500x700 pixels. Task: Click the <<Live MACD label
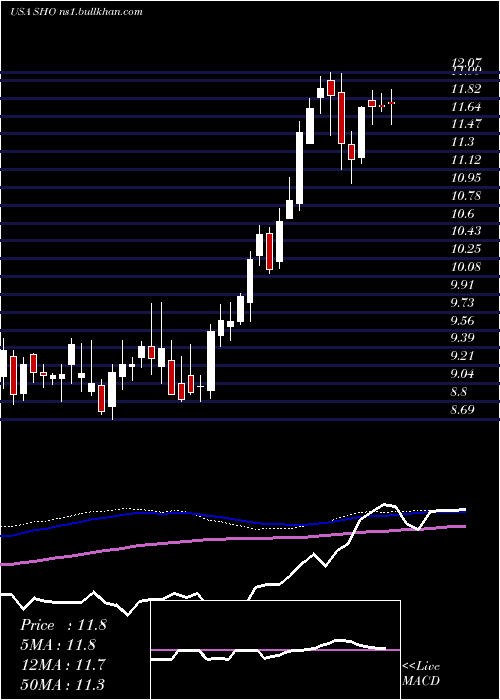[x=421, y=674]
